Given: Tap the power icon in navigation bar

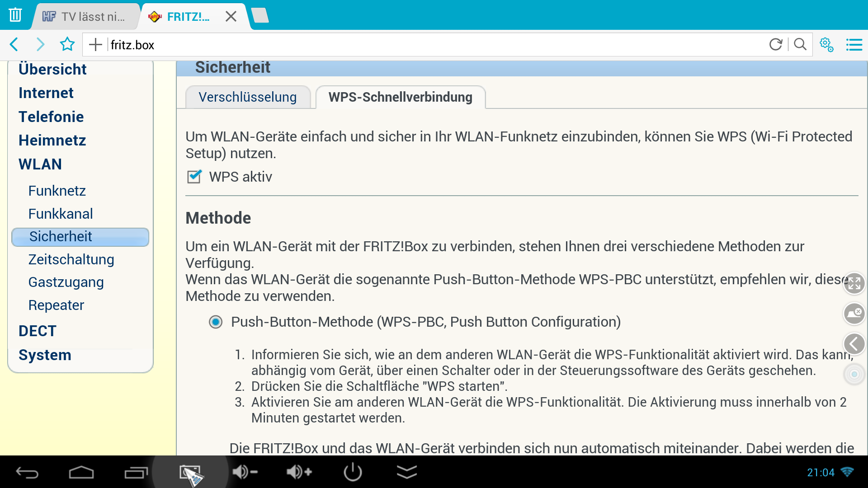Looking at the screenshot, I should (353, 472).
